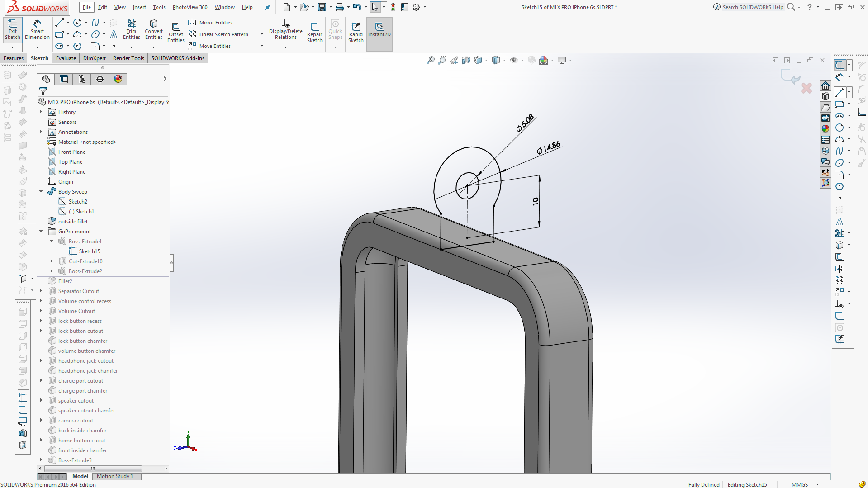Expand the History tree node
868x488 pixels.
point(41,112)
